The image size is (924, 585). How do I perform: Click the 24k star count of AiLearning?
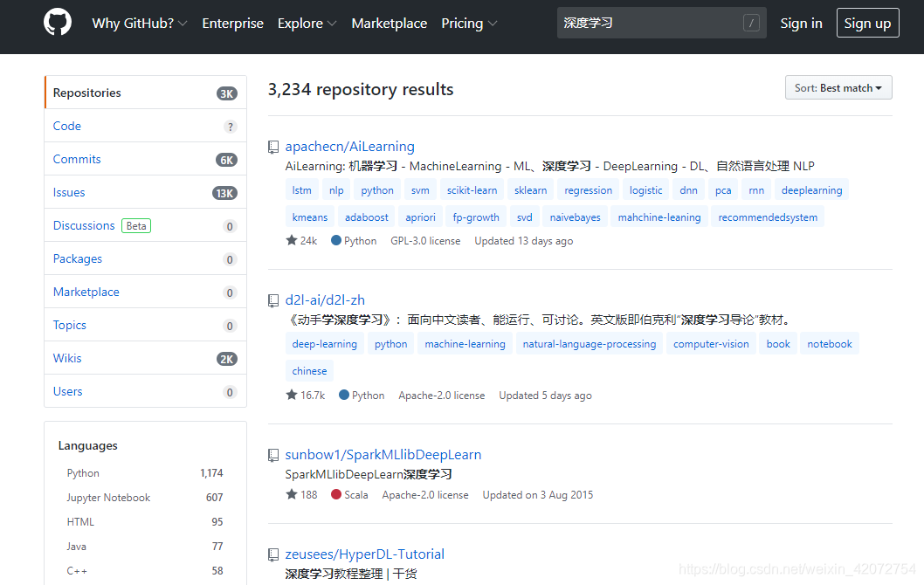301,240
